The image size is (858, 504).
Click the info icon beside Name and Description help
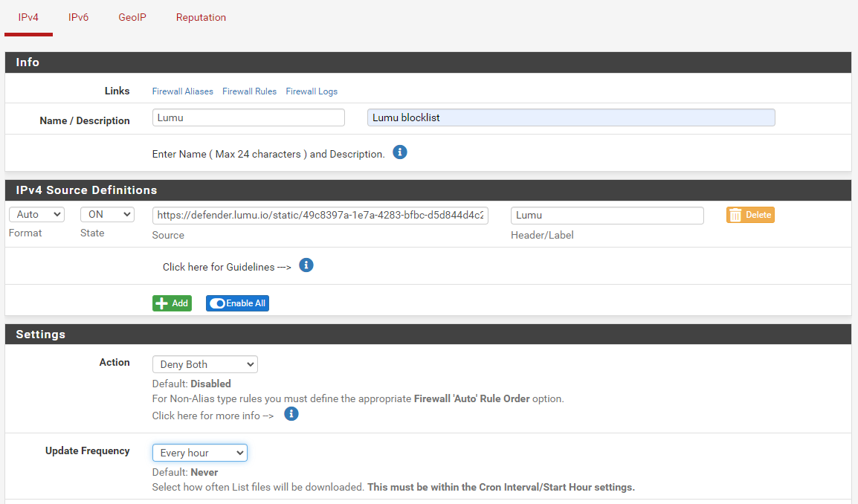(x=399, y=152)
